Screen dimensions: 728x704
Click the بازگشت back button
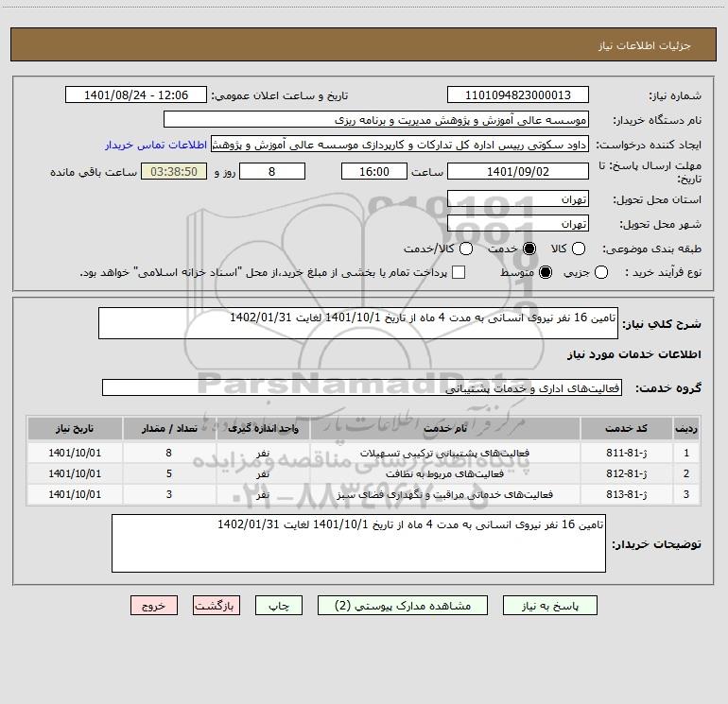click(x=217, y=606)
